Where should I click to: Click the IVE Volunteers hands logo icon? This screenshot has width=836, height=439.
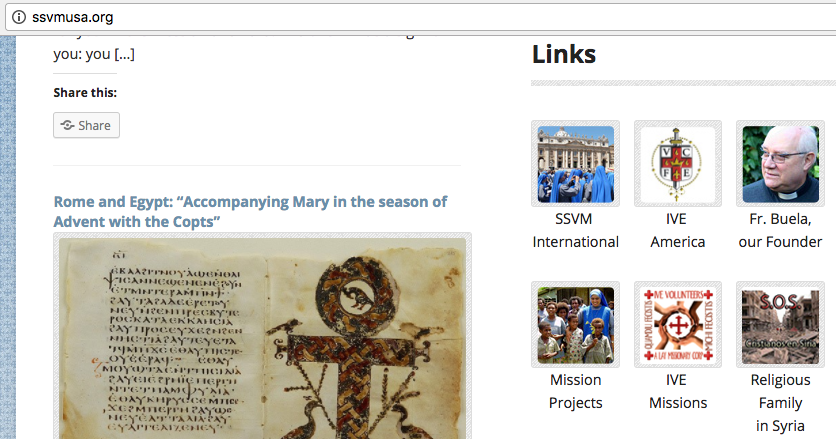[678, 325]
